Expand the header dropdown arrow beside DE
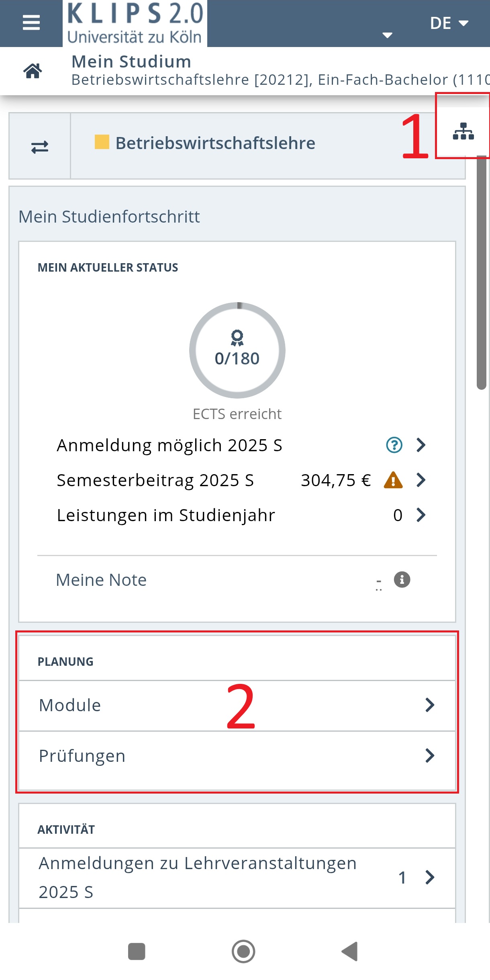 coord(387,35)
